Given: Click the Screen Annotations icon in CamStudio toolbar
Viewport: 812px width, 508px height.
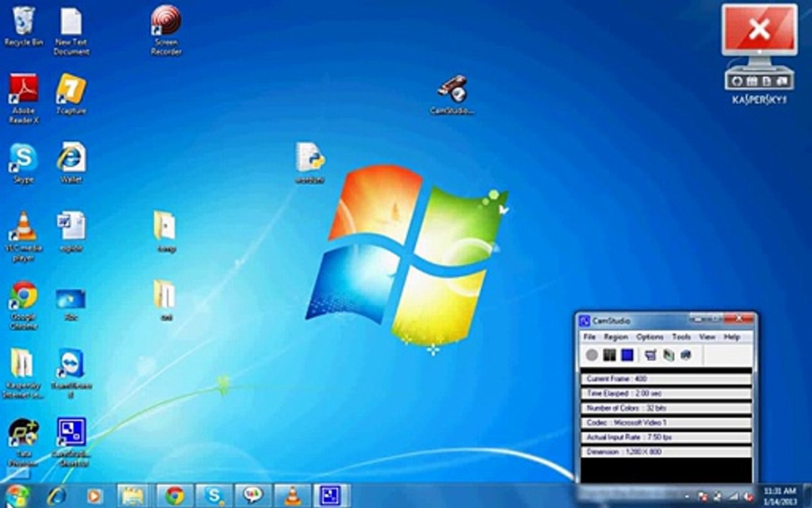Looking at the screenshot, I should point(686,355).
